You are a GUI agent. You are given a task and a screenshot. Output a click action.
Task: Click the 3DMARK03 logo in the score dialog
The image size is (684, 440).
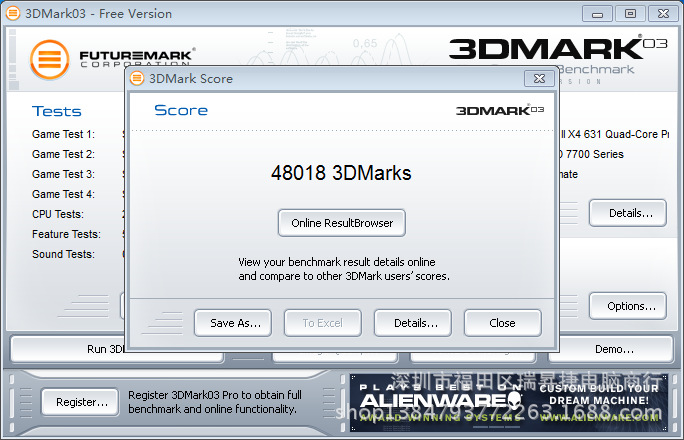[500, 110]
